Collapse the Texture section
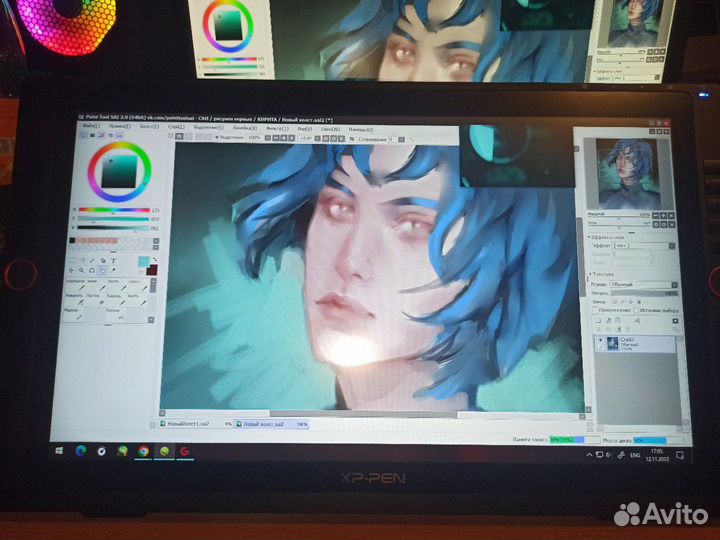 tap(591, 274)
